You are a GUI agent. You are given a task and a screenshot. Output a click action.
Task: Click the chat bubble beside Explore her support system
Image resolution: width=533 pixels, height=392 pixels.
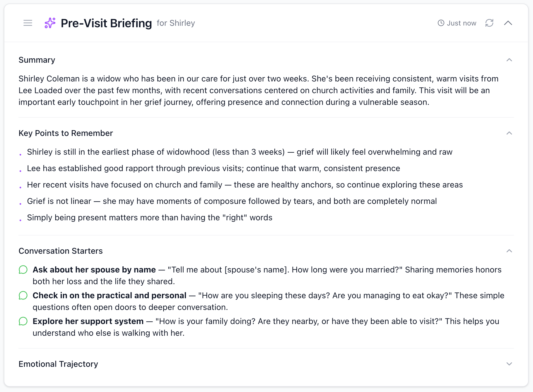pyautogui.click(x=23, y=321)
